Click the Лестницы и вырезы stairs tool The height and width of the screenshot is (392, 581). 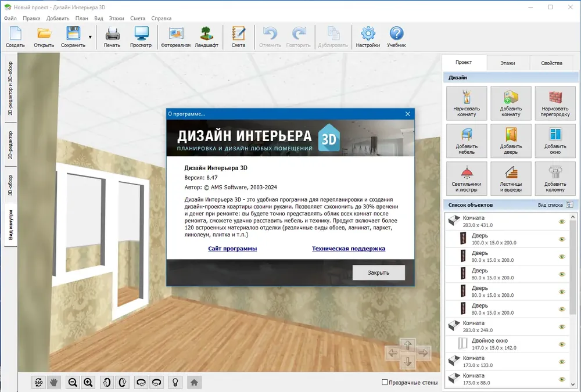click(x=511, y=179)
